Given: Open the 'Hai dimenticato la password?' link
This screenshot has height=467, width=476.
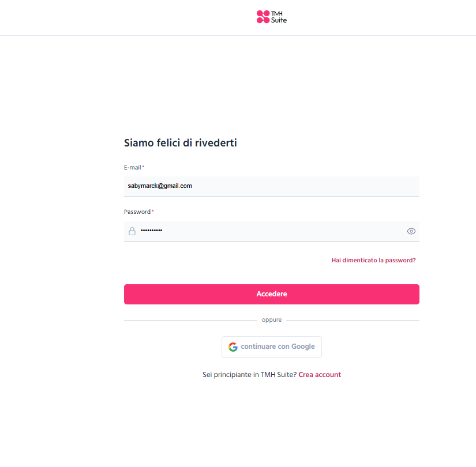Looking at the screenshot, I should 373,261.
